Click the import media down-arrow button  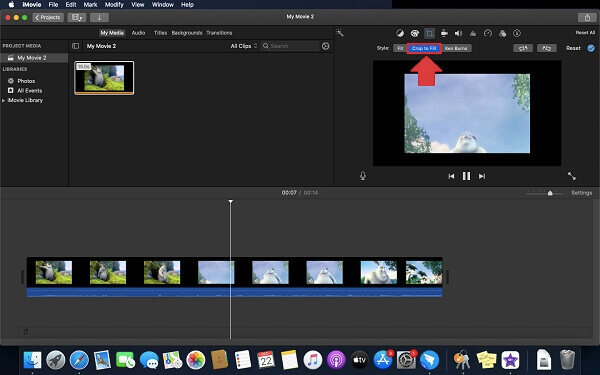tap(99, 17)
